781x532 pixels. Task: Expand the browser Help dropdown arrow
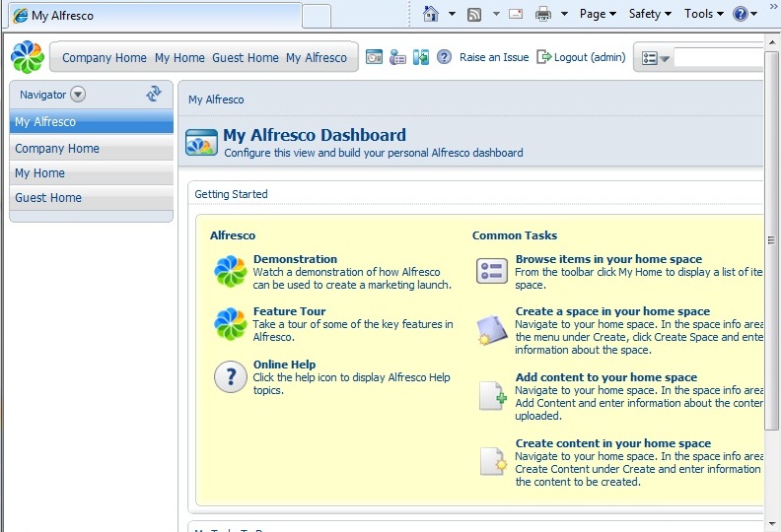pos(753,14)
